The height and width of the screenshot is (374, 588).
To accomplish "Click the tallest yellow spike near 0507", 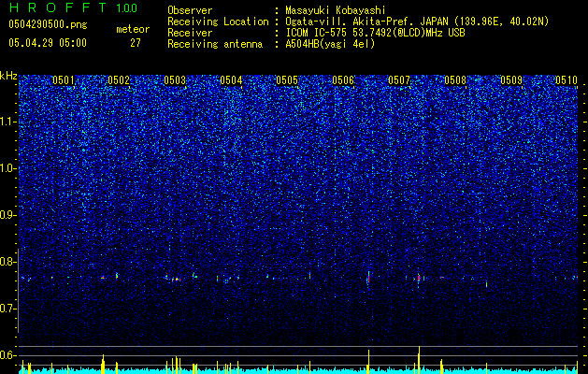I will [x=419, y=359].
